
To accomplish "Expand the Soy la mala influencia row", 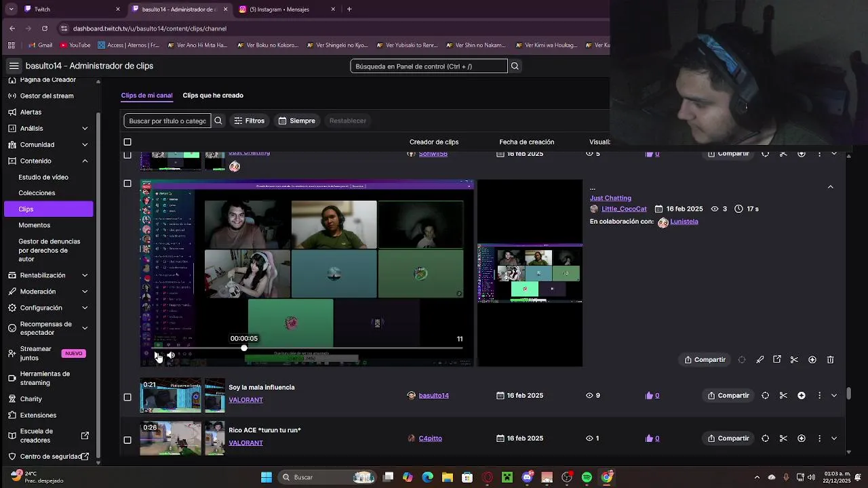I will tap(834, 395).
